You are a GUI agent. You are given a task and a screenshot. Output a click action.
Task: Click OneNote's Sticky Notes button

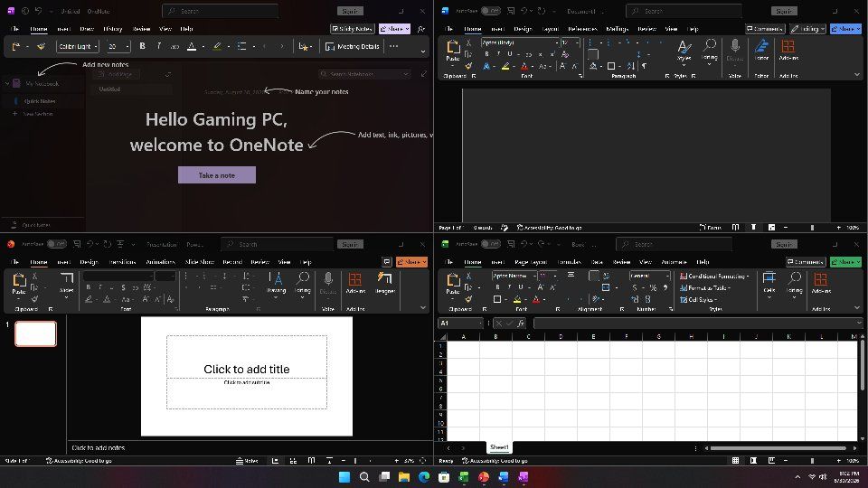(x=352, y=28)
